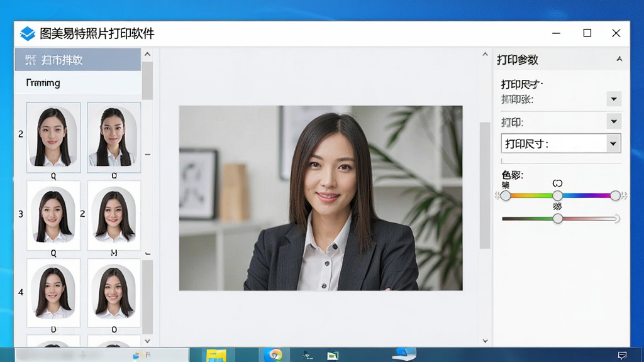
Task: Click the small arrows icon right of hue slider
Action: coord(625,196)
